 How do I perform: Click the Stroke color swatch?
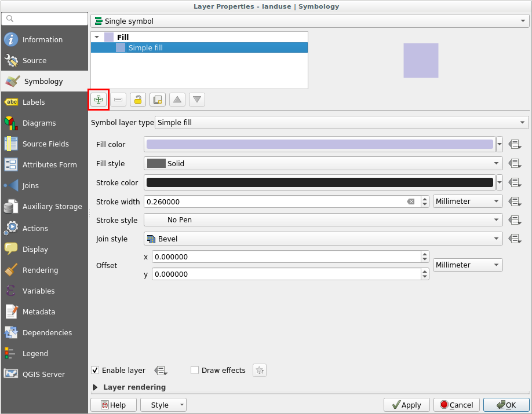pos(319,182)
